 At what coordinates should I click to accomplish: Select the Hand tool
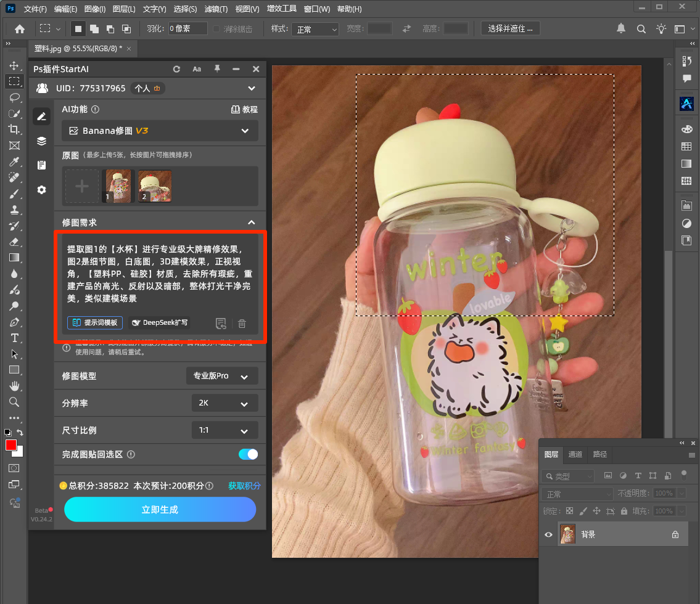tap(14, 386)
